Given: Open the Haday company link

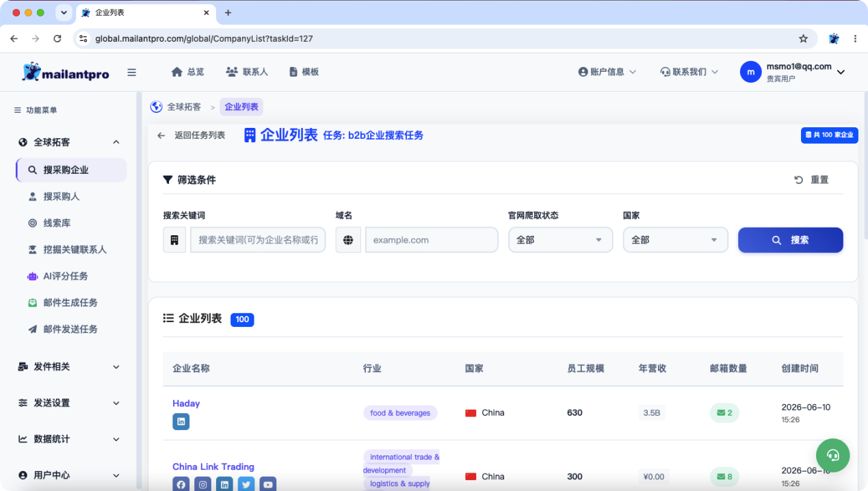Looking at the screenshot, I should click(x=186, y=403).
